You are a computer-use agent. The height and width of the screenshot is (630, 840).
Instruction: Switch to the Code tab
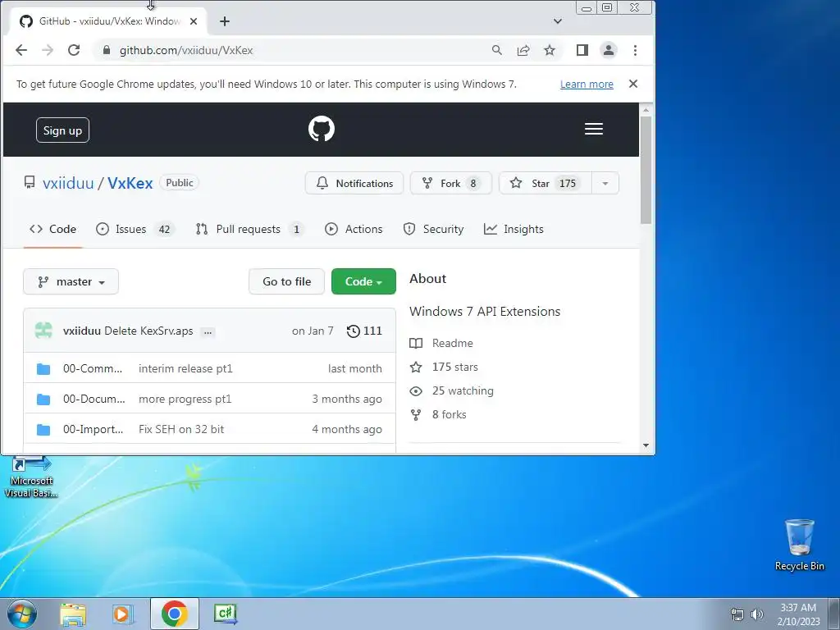[x=52, y=230]
